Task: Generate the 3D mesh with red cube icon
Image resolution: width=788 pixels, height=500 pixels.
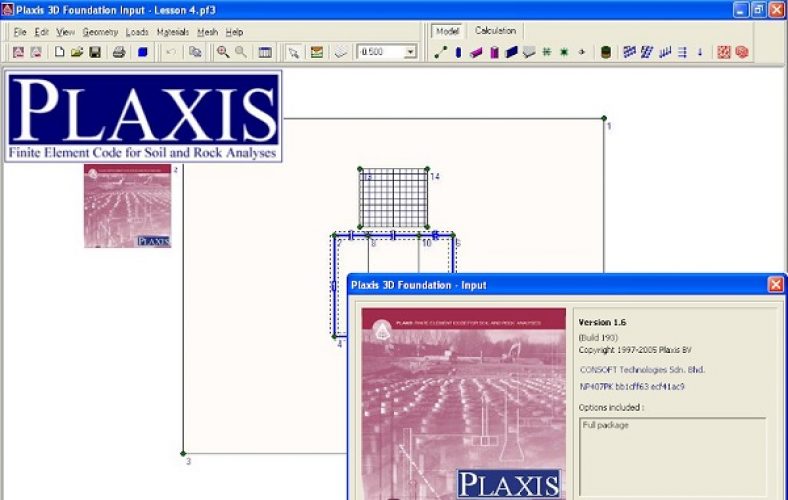Action: (742, 52)
